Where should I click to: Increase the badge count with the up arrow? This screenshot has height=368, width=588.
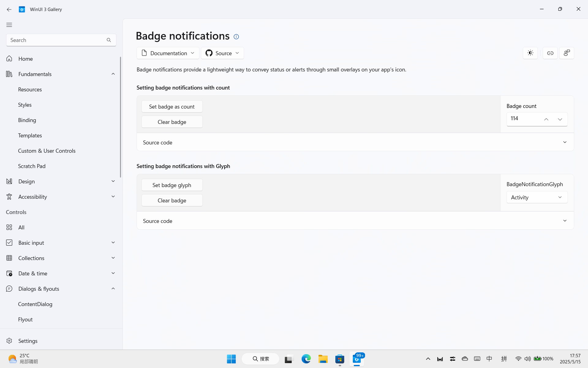546,119
